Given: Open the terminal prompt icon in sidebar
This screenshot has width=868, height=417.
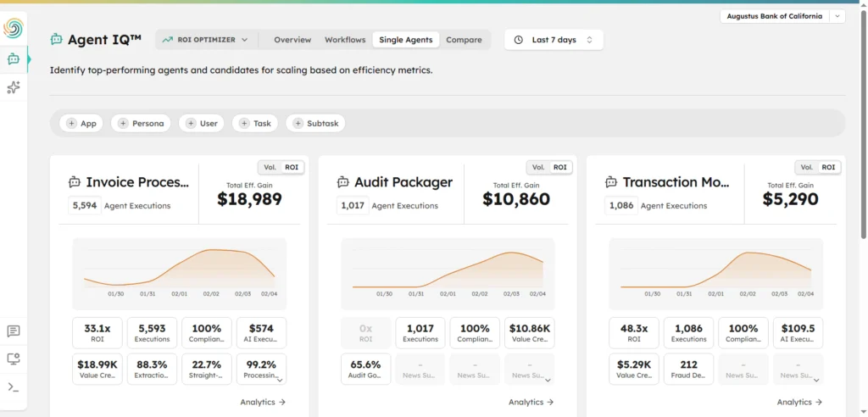Looking at the screenshot, I should pyautogui.click(x=14, y=387).
